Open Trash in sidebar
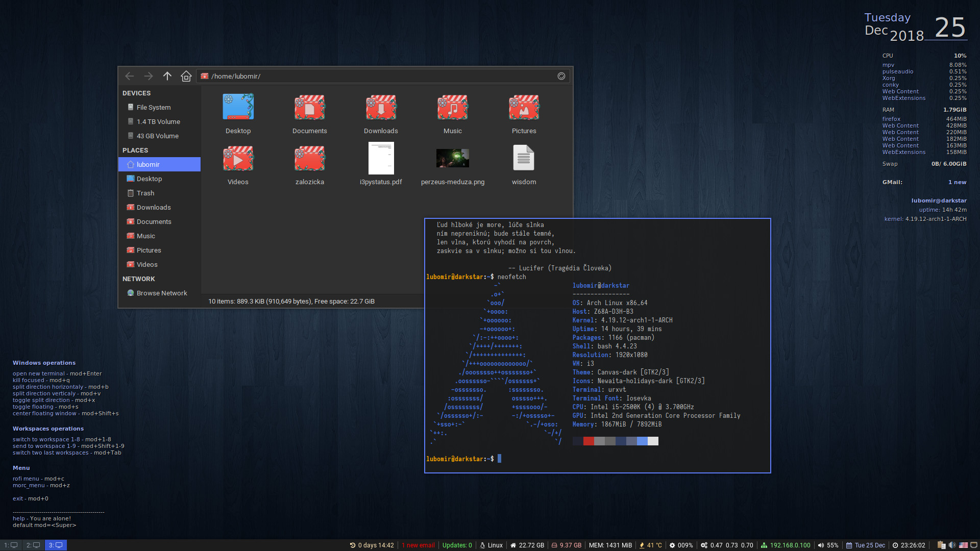 159,193
